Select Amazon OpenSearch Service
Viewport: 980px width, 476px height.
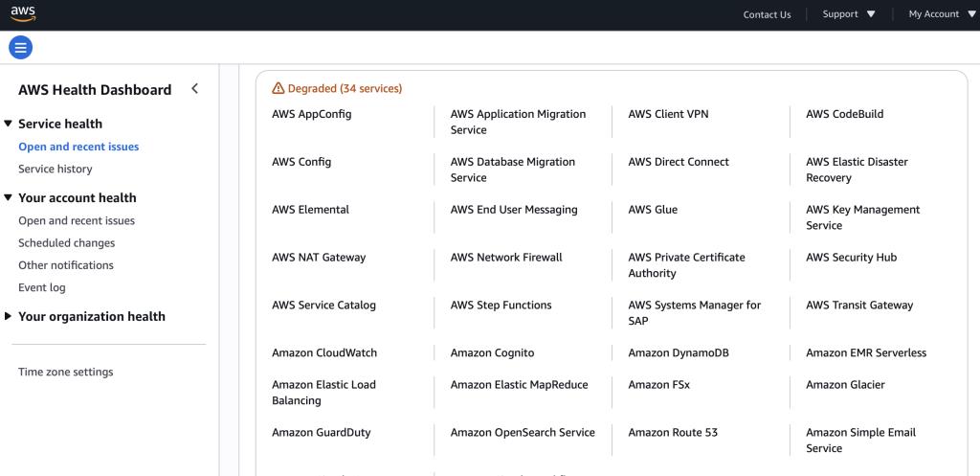pyautogui.click(x=523, y=432)
